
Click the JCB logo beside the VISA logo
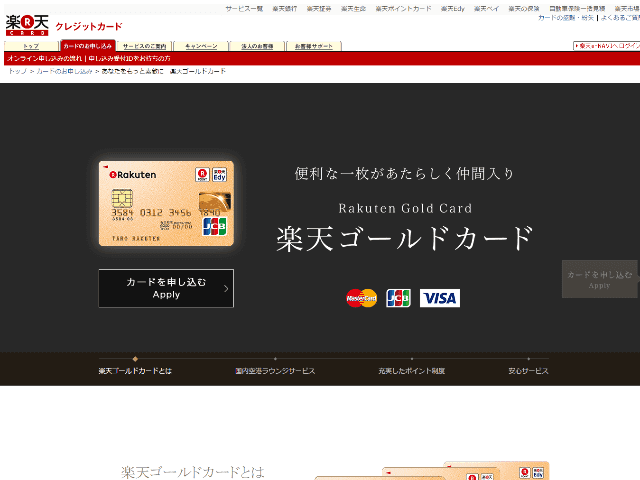pyautogui.click(x=398, y=298)
